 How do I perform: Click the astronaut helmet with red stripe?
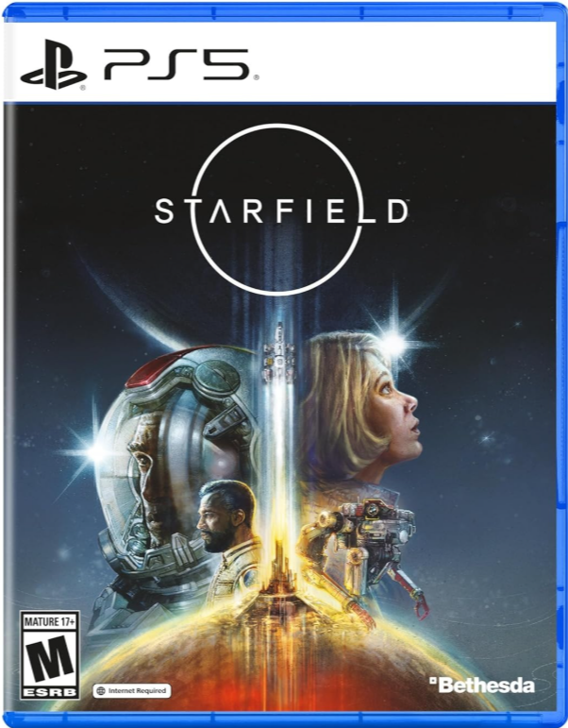[x=174, y=460]
